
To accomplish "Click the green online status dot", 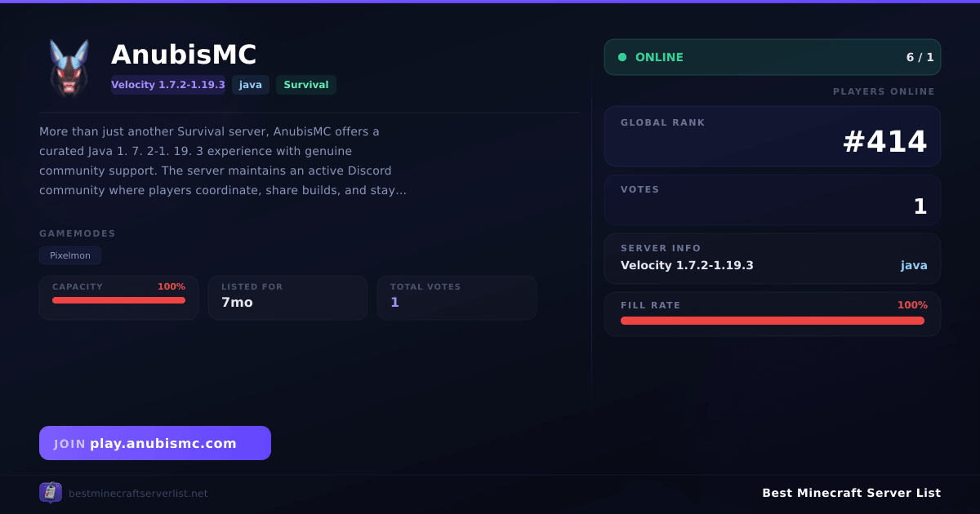I will [622, 57].
